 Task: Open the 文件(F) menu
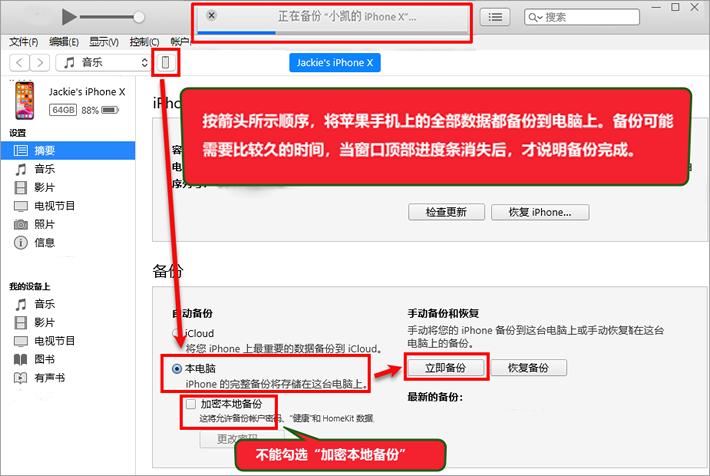[24, 42]
